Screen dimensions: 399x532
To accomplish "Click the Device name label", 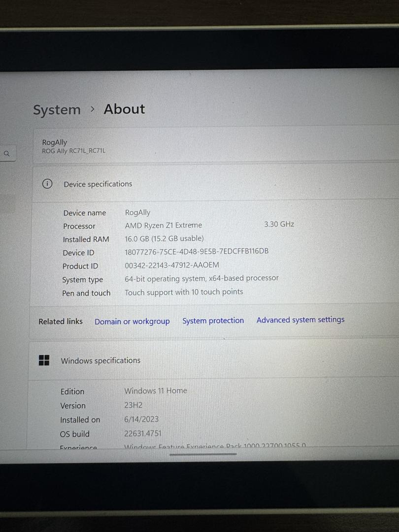I will (85, 213).
